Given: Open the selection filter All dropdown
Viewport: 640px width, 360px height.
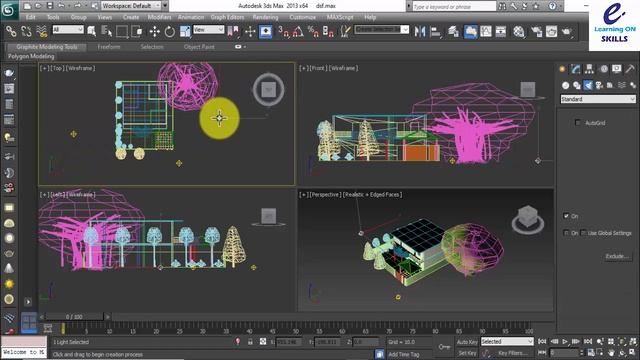Looking at the screenshot, I should (x=68, y=30).
